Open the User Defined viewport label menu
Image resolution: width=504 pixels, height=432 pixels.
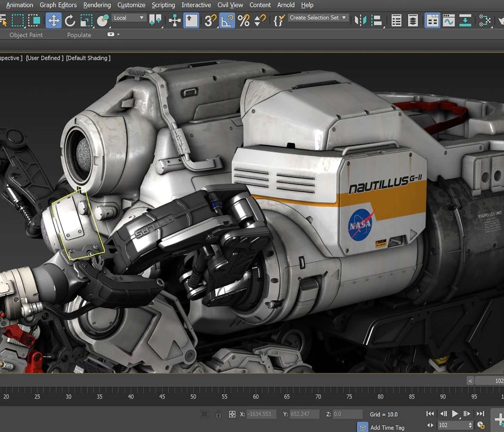(x=45, y=58)
